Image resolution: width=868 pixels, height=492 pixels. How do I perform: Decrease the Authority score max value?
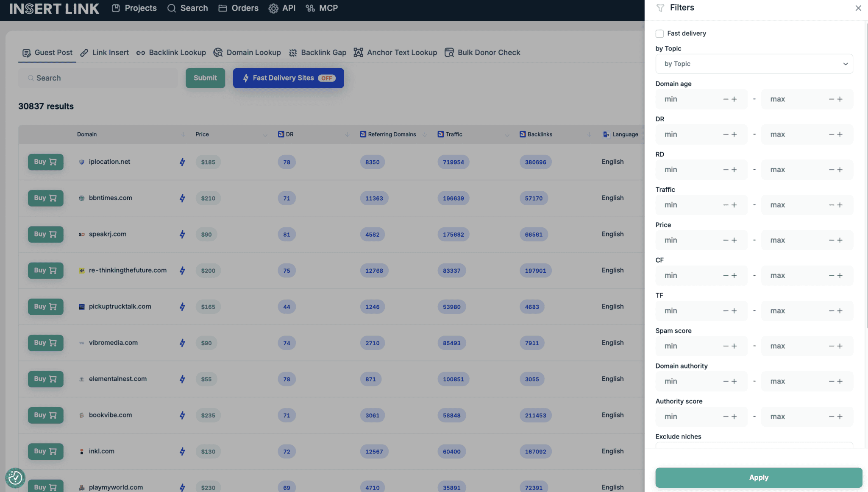pyautogui.click(x=831, y=417)
